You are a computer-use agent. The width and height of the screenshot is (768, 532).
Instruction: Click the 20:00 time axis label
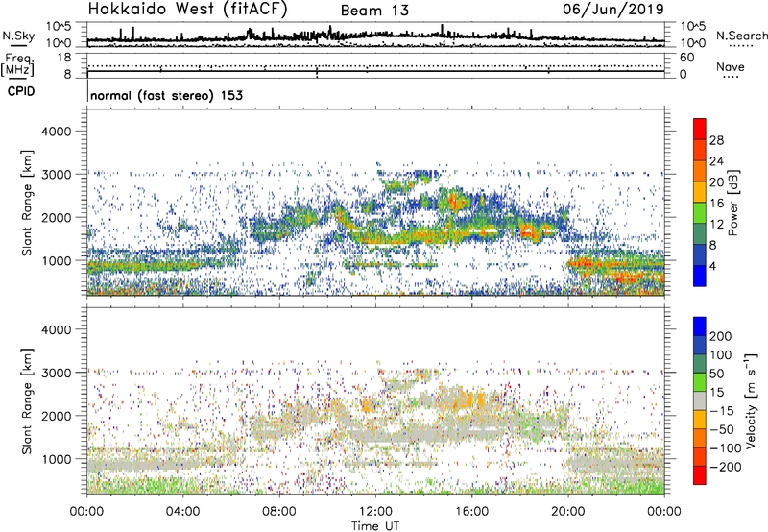(x=568, y=512)
